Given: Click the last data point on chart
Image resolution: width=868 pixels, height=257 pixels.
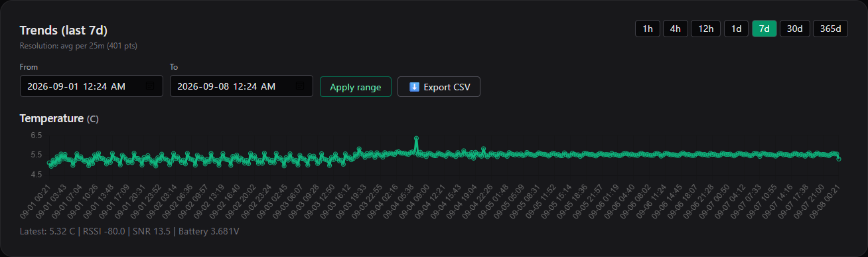Looking at the screenshot, I should coord(839,159).
